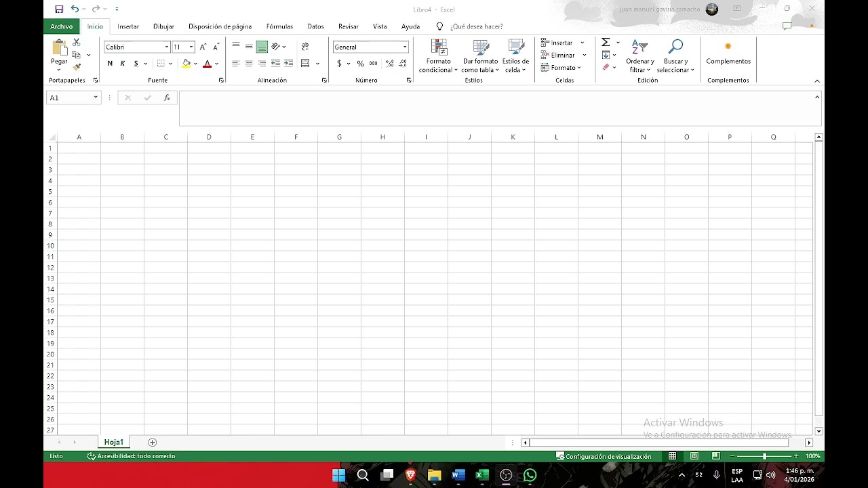
Task: Switch to the Vista tab
Action: tap(380, 26)
